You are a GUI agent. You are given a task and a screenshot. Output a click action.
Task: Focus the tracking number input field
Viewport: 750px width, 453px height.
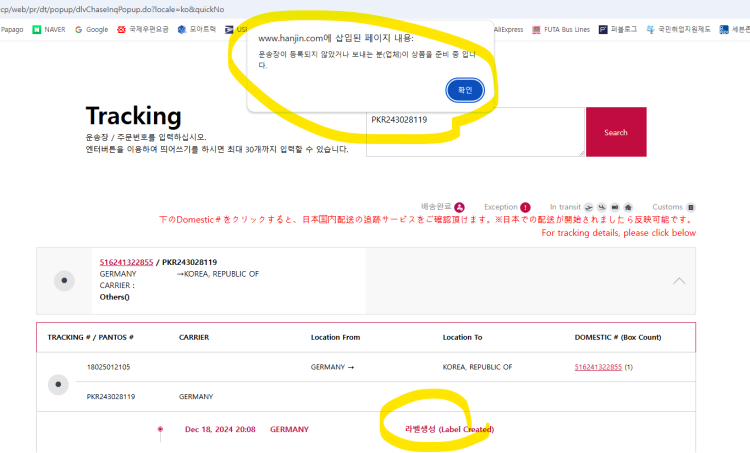click(x=475, y=132)
